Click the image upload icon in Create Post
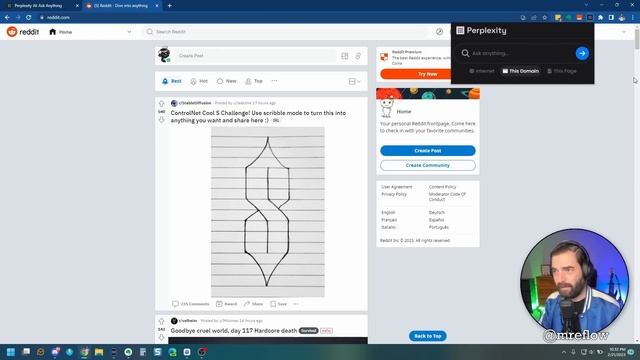 click(x=345, y=56)
